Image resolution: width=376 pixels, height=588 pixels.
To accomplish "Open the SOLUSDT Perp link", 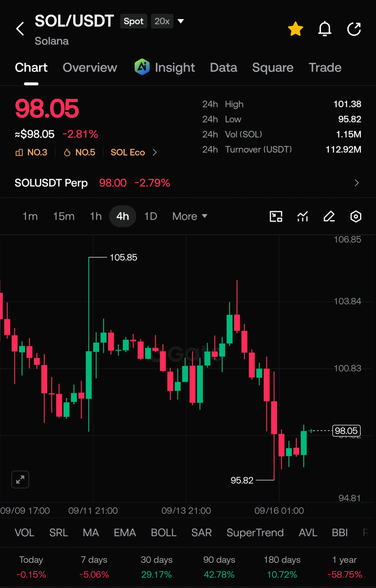I will (51, 183).
